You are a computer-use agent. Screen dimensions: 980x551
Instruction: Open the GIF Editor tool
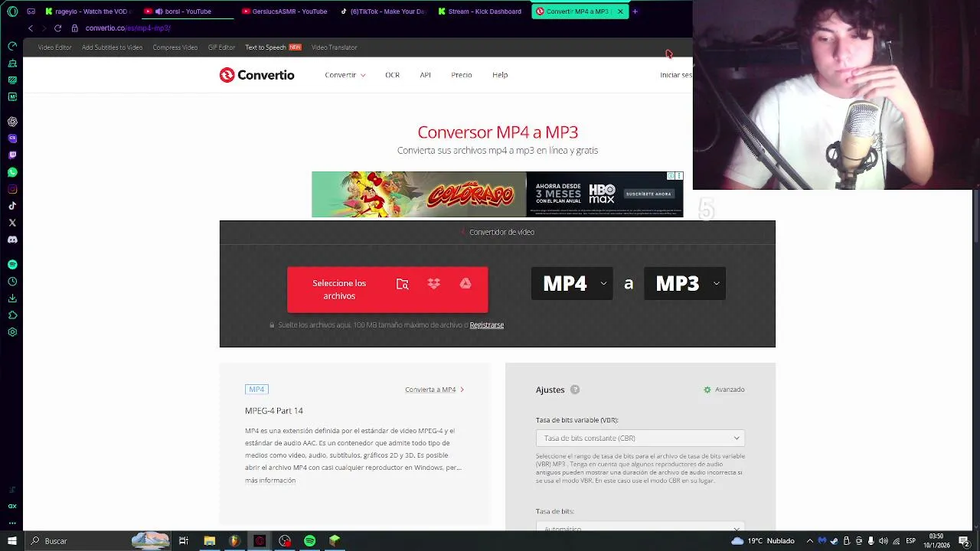221,47
